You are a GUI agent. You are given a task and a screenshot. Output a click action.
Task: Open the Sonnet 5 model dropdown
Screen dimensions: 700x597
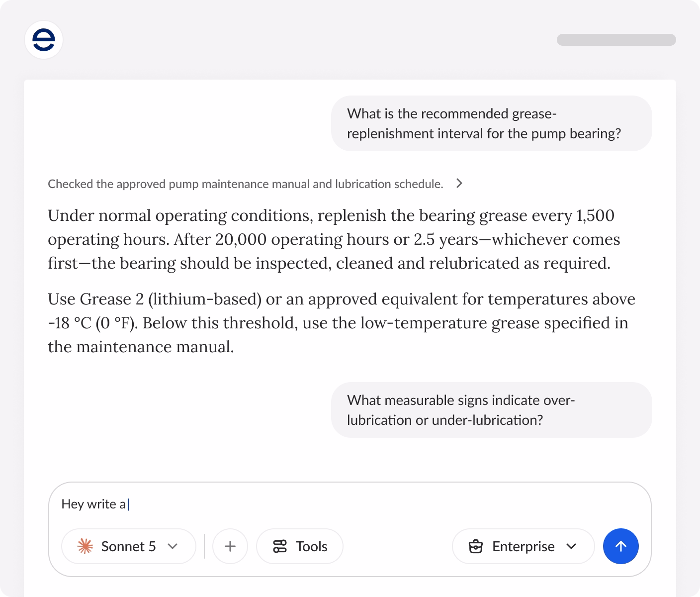coord(129,546)
